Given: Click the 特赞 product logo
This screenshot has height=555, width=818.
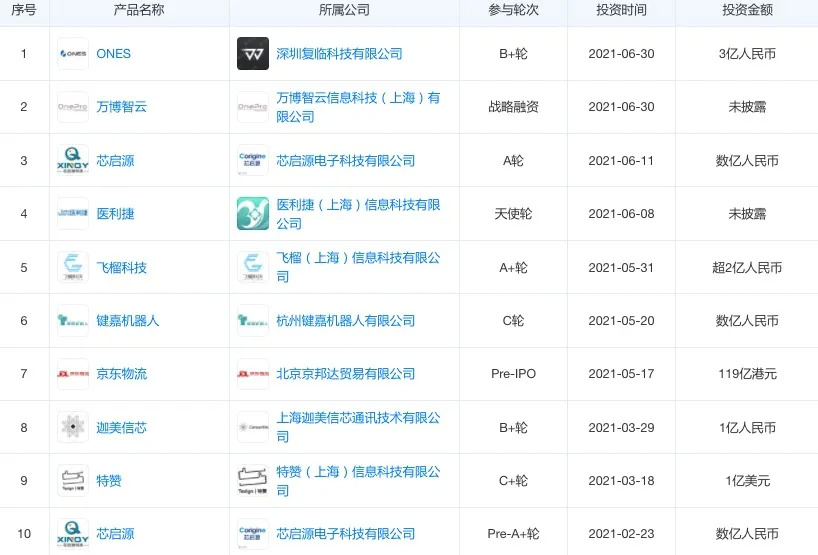Looking at the screenshot, I should tap(73, 480).
